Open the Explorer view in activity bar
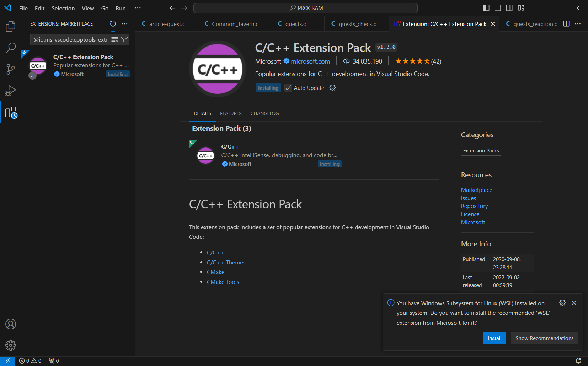 (x=11, y=27)
